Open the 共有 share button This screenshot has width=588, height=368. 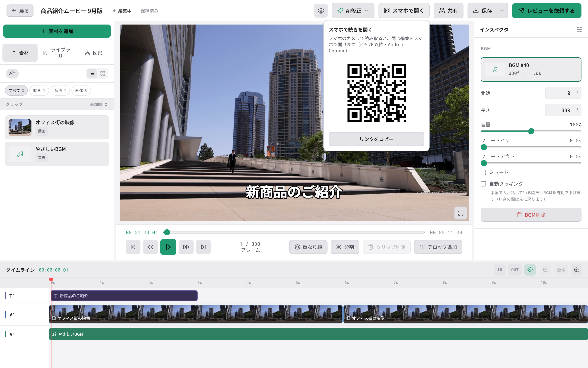point(449,11)
